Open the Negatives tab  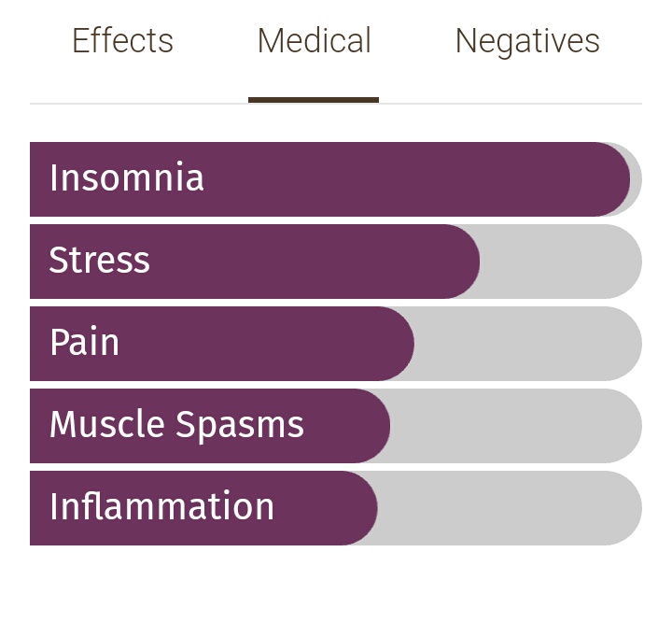click(527, 42)
